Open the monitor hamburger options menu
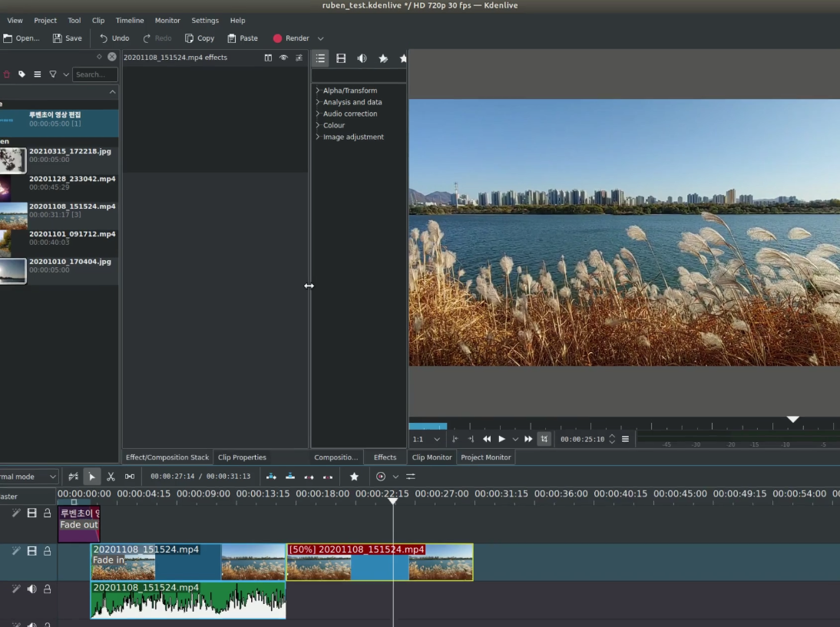The height and width of the screenshot is (627, 840). 625,439
